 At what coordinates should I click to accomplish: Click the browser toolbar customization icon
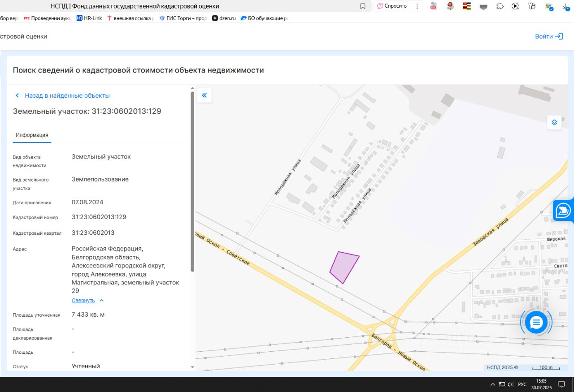point(532,6)
